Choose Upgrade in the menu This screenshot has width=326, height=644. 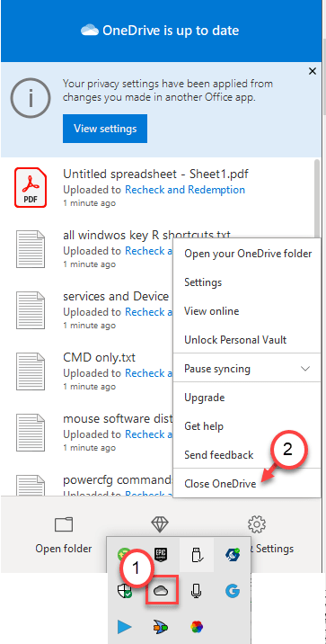point(247,398)
